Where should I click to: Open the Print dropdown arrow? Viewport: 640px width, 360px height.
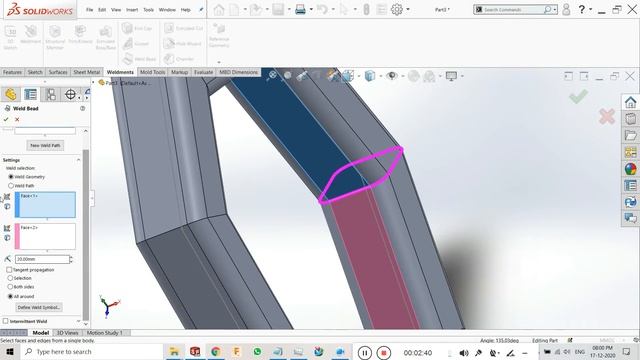coord(311,9)
